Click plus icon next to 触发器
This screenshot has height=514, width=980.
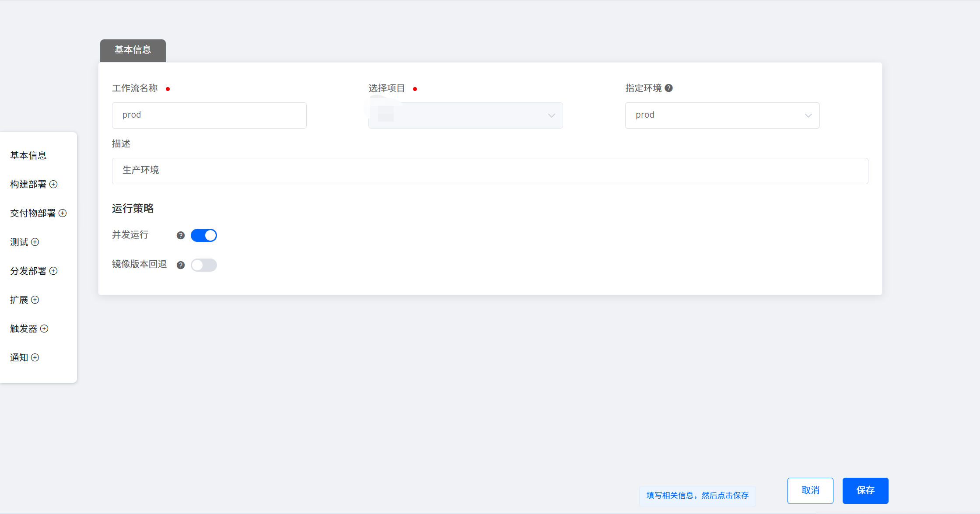44,329
